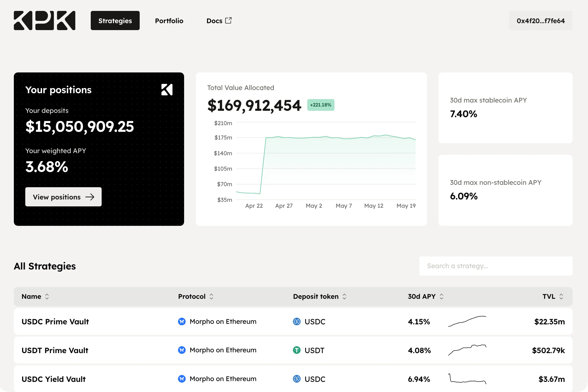
Task: Click the K logo in Your positions card
Action: pos(167,89)
